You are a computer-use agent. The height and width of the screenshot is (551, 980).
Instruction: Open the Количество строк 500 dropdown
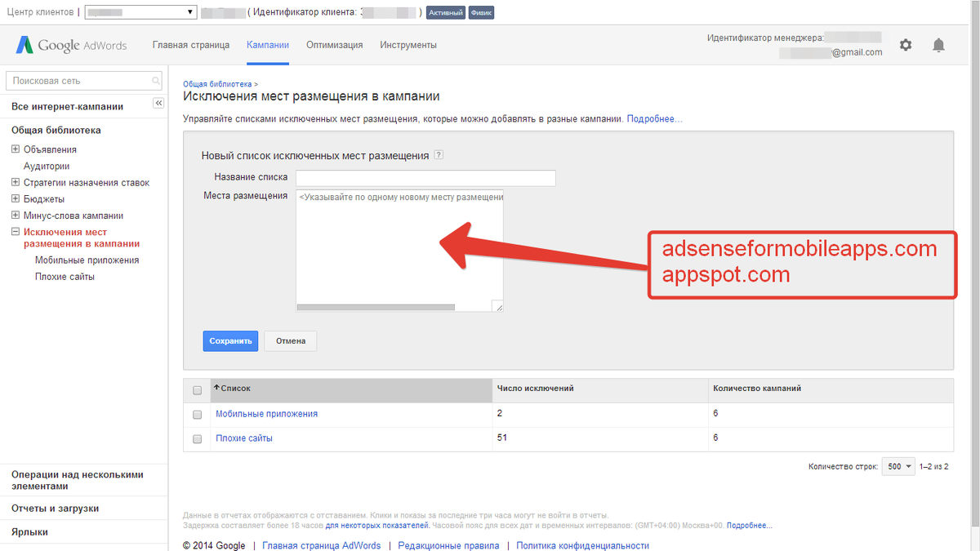(x=898, y=466)
